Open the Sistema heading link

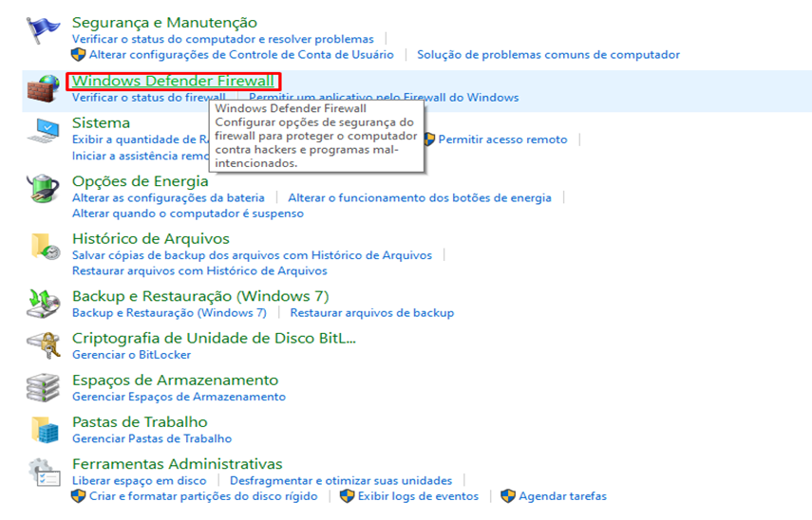(x=101, y=123)
